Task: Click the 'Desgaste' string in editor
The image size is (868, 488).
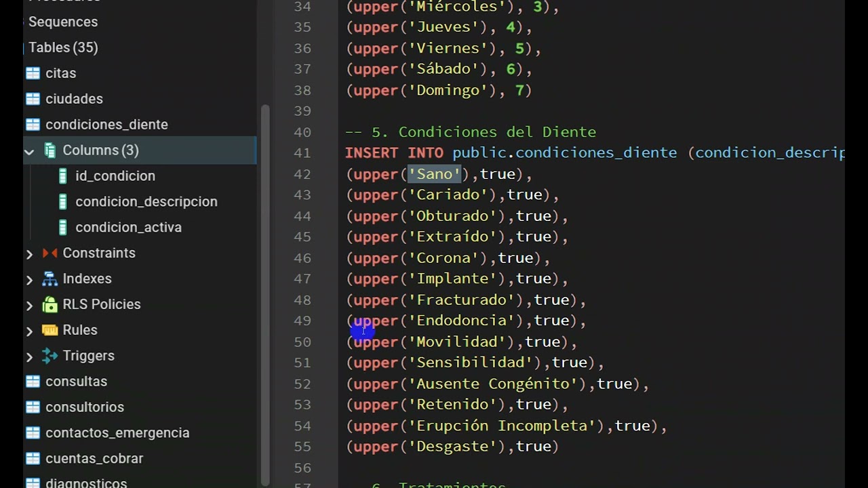Action: click(452, 447)
